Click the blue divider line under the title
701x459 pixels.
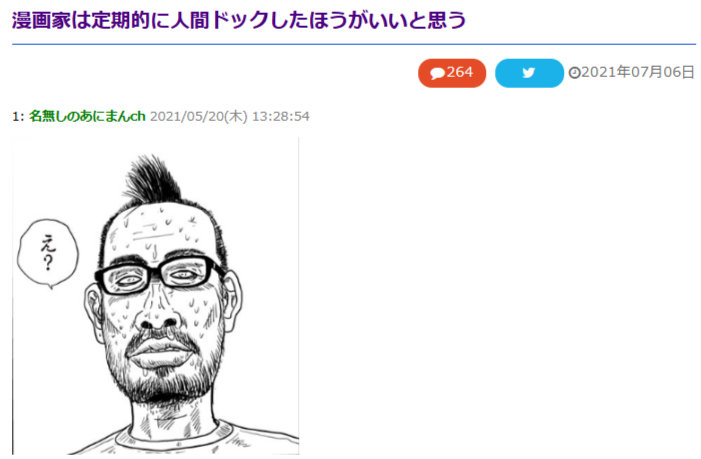(x=354, y=44)
